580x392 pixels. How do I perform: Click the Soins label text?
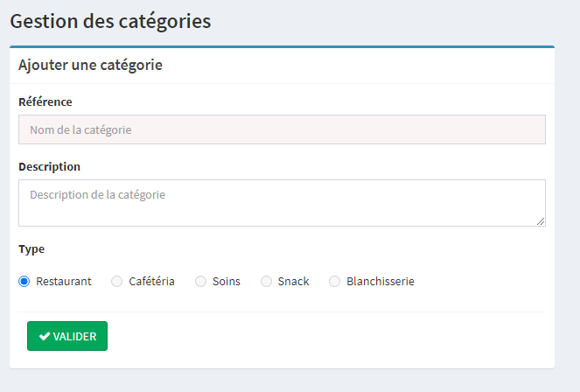[x=226, y=282]
